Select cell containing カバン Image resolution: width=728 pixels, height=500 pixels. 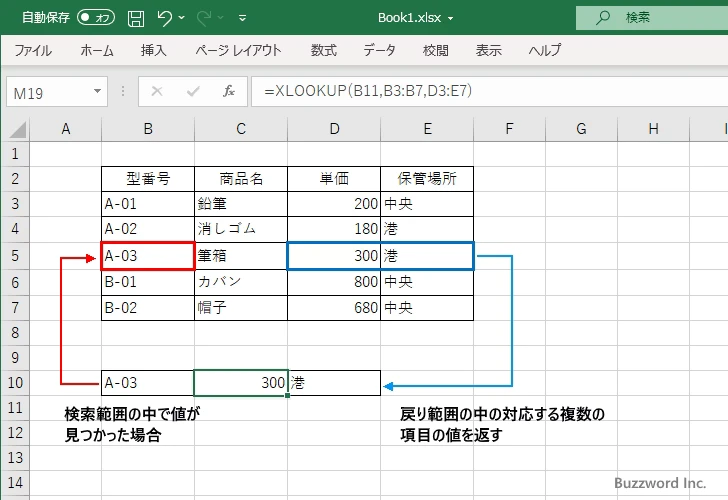240,282
